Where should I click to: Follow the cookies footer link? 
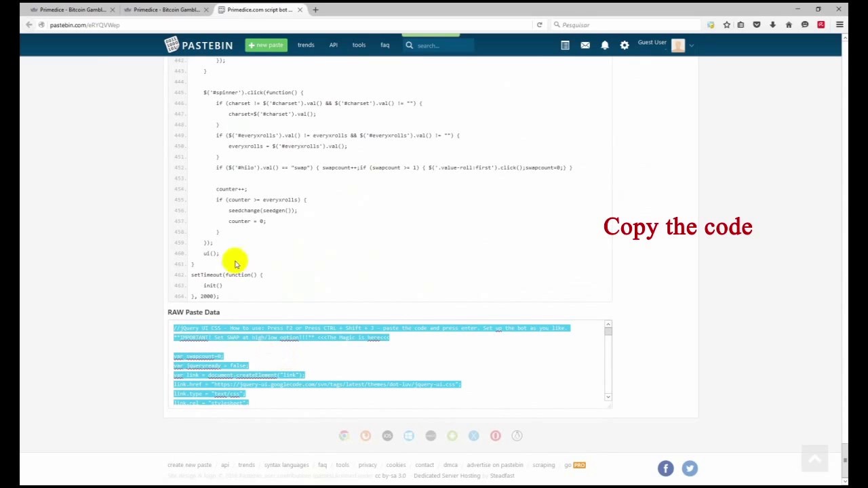396,465
